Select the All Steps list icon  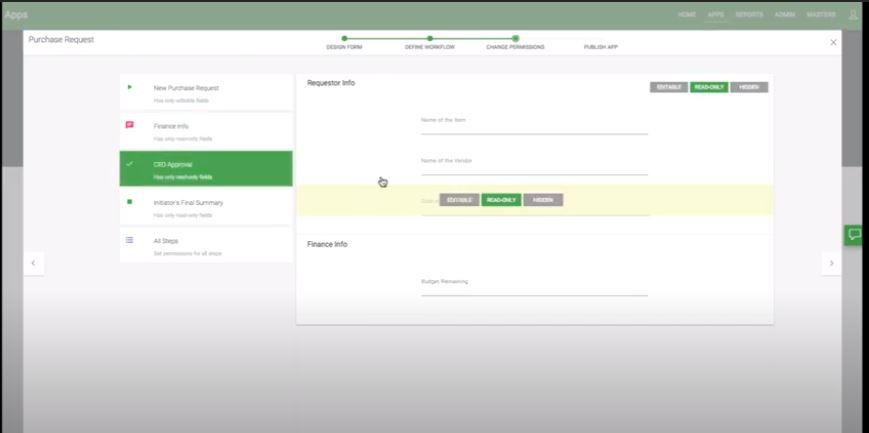point(129,240)
